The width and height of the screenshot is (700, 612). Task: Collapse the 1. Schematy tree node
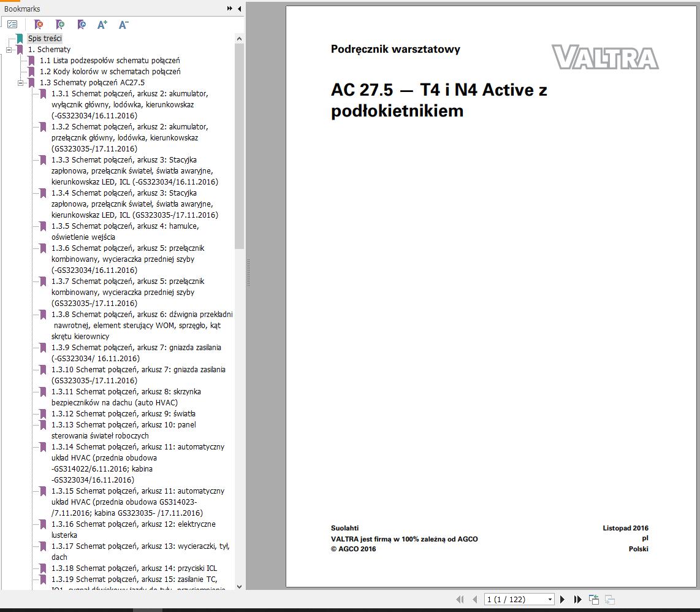coord(9,50)
